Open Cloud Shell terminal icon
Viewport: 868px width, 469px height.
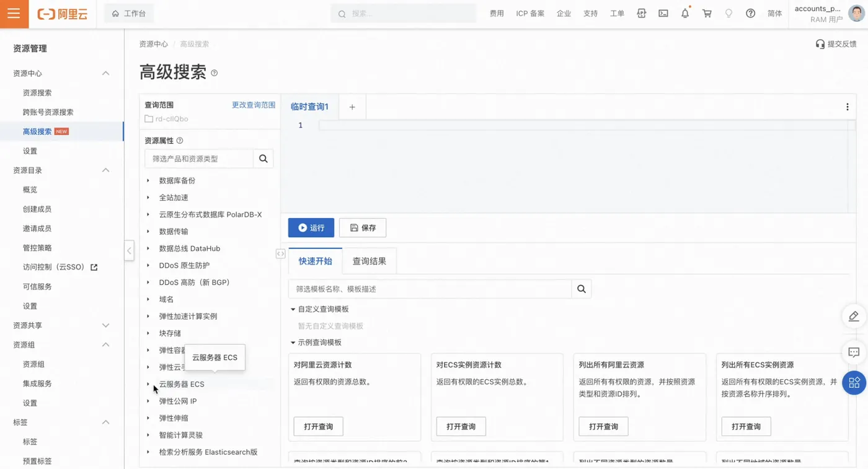click(663, 13)
